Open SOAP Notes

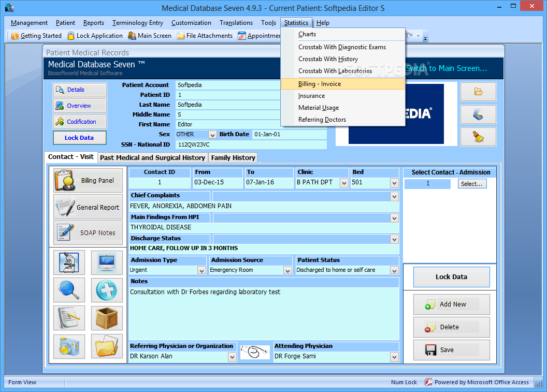88,233
